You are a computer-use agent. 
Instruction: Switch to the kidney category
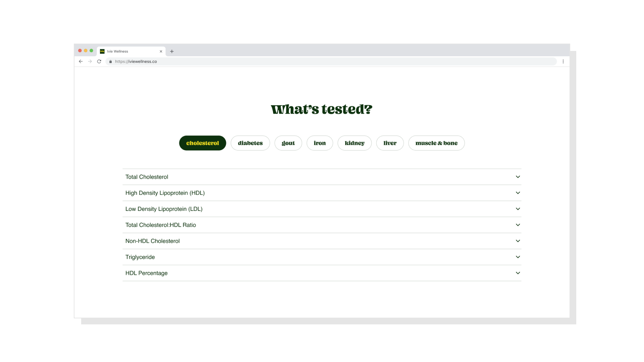pyautogui.click(x=355, y=143)
